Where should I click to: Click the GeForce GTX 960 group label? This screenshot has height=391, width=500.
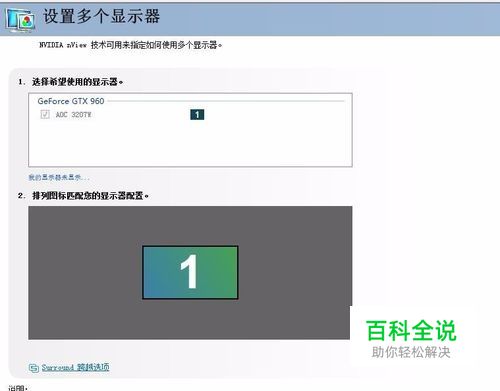pos(71,101)
